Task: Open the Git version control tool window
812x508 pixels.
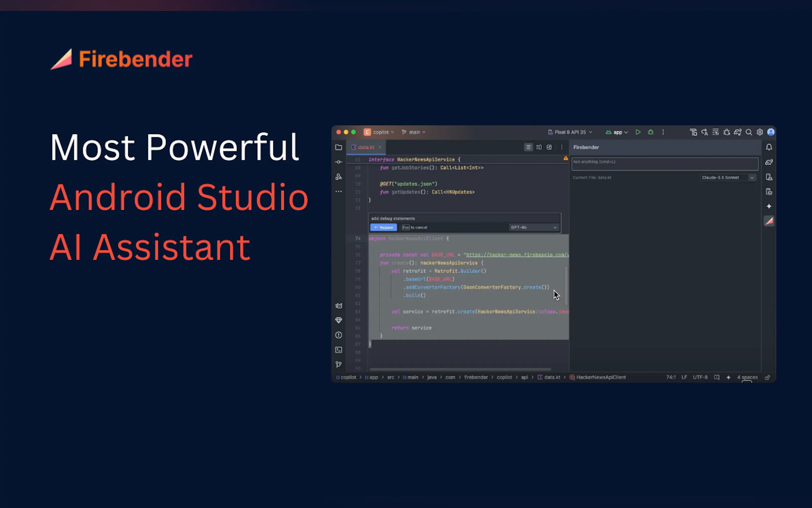Action: [x=338, y=365]
